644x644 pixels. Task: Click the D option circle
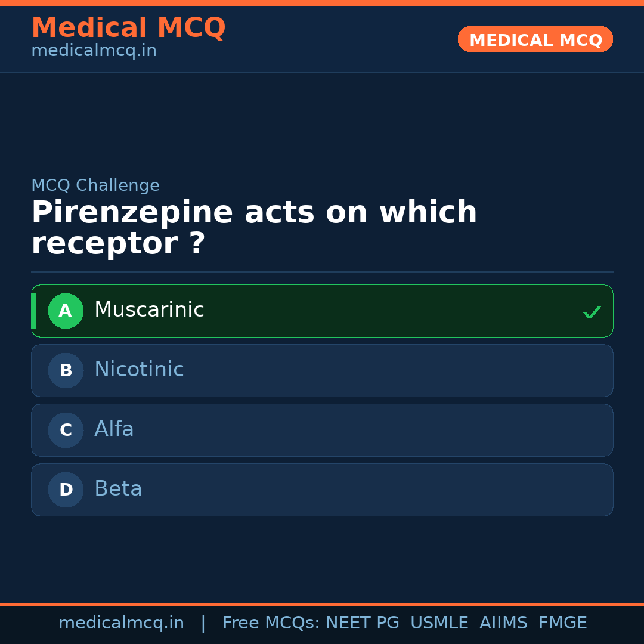click(x=66, y=490)
